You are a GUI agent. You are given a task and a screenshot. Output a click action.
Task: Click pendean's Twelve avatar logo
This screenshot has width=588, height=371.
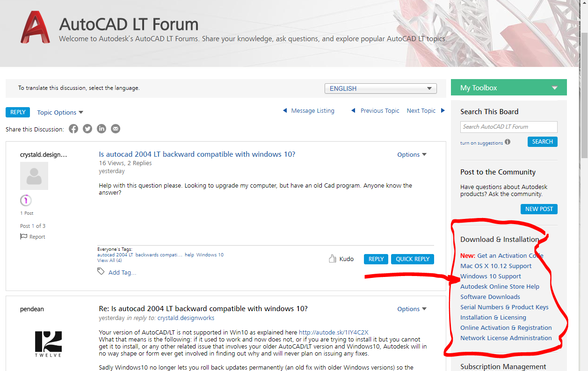(x=48, y=344)
